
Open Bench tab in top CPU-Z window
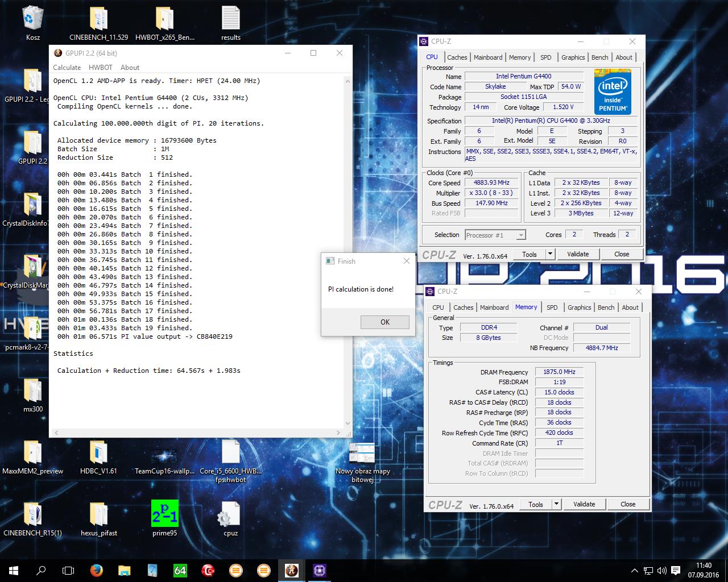point(599,57)
